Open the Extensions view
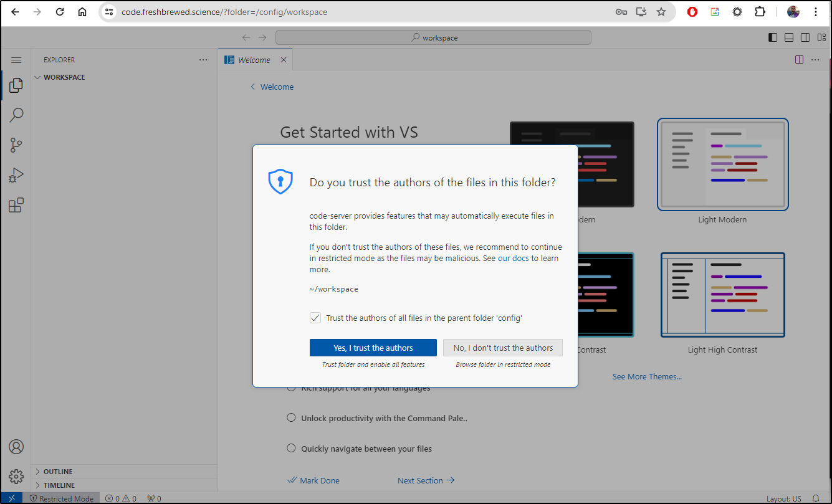The height and width of the screenshot is (504, 832). [16, 205]
